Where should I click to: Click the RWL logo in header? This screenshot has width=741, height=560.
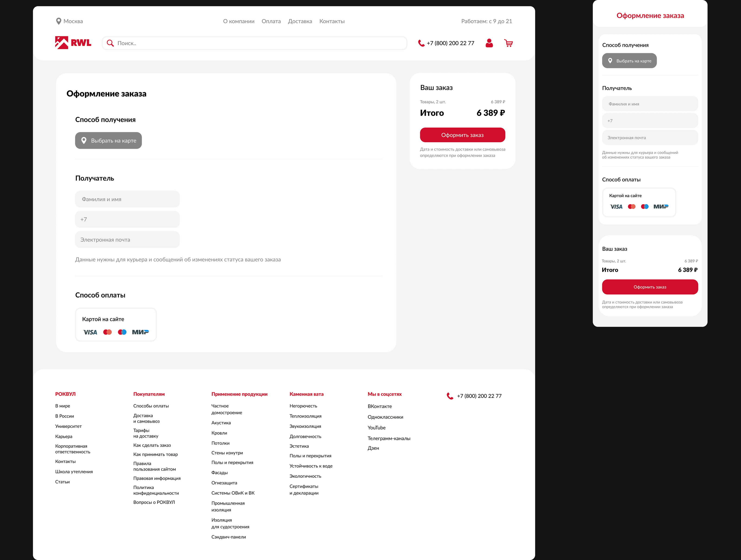tap(73, 43)
